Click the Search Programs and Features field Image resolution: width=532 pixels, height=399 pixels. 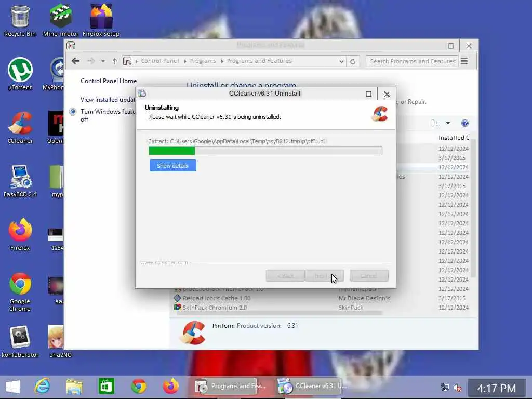pyautogui.click(x=412, y=61)
